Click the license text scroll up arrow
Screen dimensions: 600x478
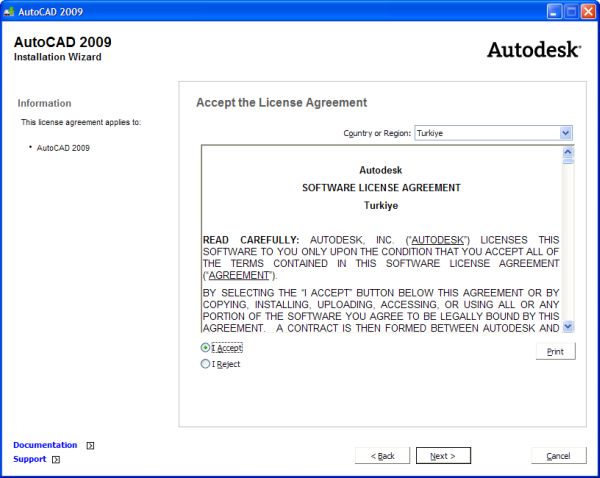[568, 152]
